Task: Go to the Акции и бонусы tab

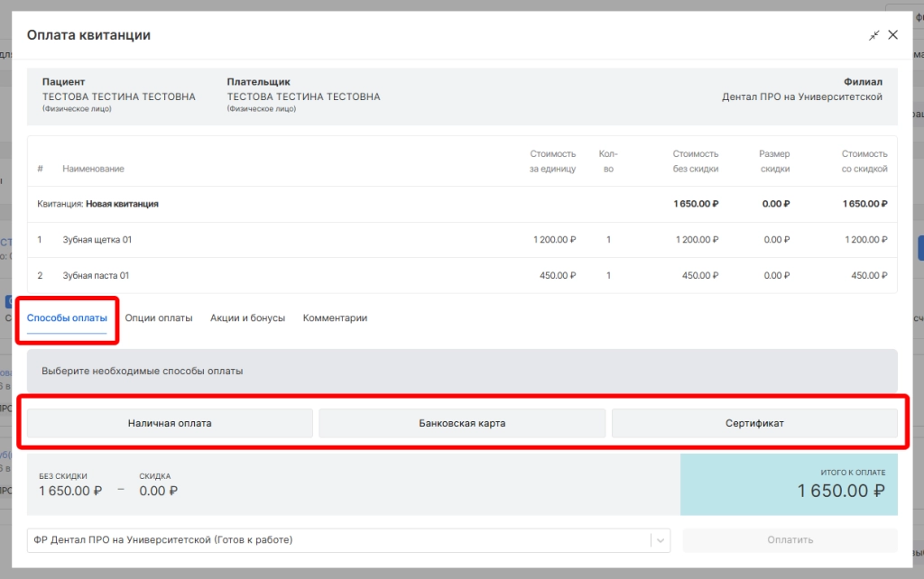Action: click(x=247, y=318)
